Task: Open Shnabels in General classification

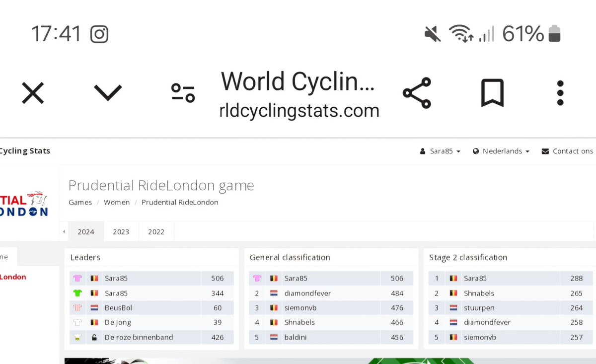Action: coord(299,322)
